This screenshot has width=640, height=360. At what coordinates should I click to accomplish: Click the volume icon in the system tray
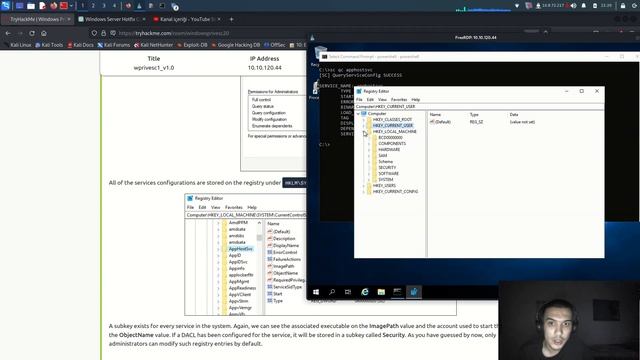pos(573,6)
